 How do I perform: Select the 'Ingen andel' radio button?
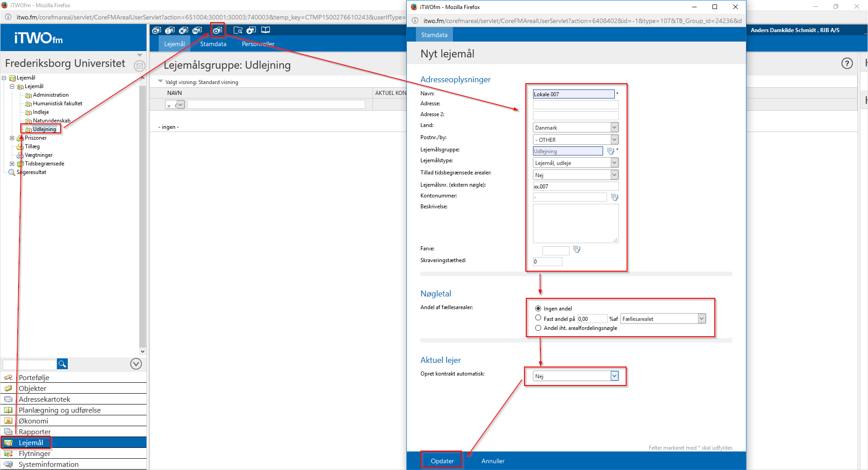tap(538, 308)
